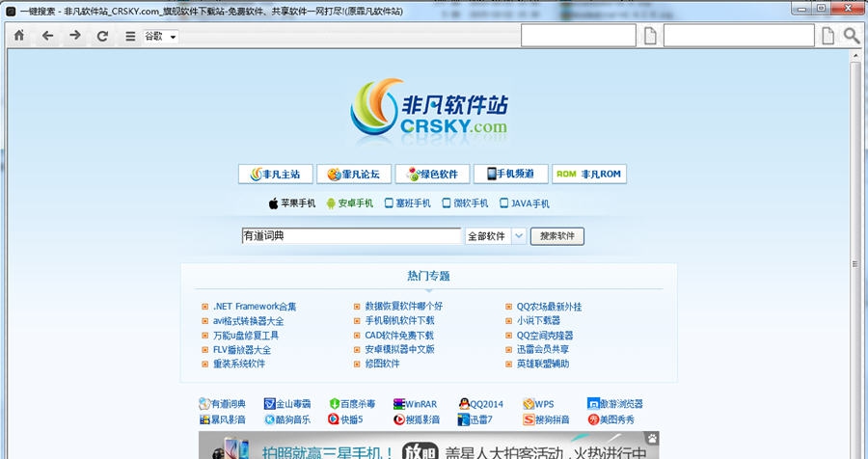Open 手机刷机软件下载 topic
Viewport: 868px width, 459px height.
[x=399, y=320]
